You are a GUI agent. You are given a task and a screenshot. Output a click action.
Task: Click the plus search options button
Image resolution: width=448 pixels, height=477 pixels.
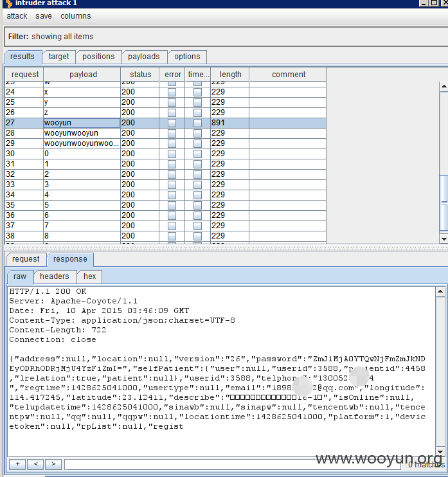(x=17, y=464)
